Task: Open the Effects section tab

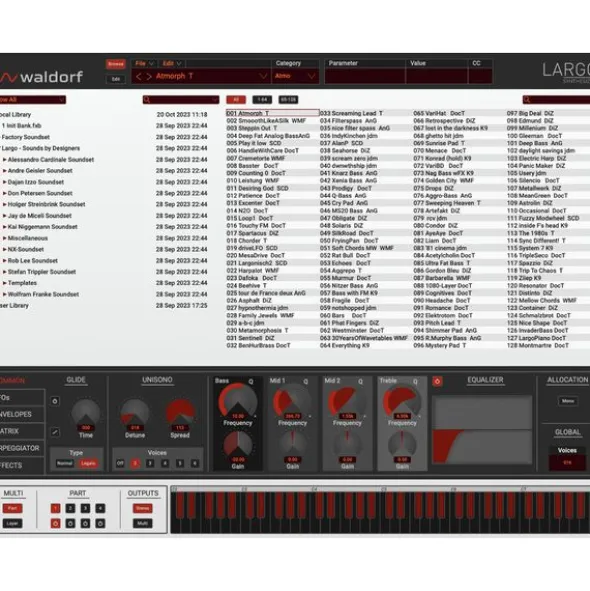Action: [22, 465]
